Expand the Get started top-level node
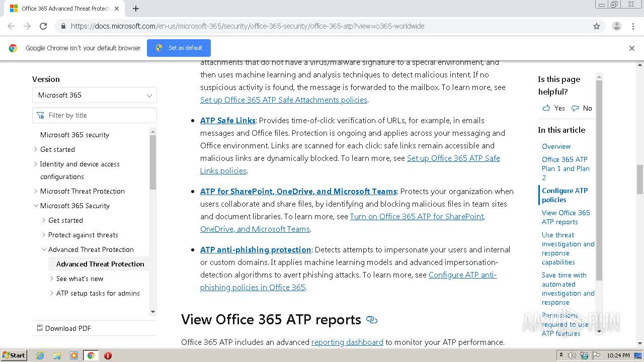This screenshot has height=362, width=644. [36, 149]
